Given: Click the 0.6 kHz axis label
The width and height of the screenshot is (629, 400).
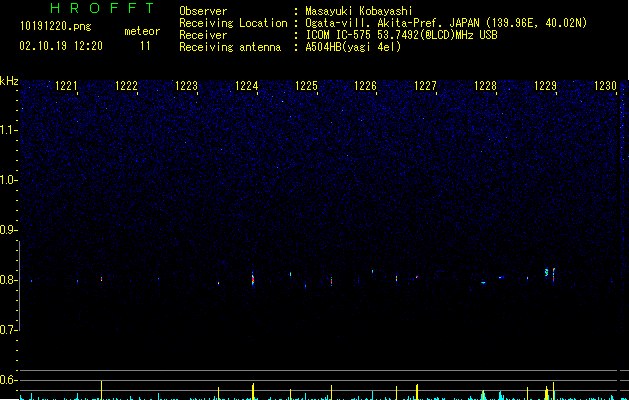Looking at the screenshot, I should (x=8, y=380).
